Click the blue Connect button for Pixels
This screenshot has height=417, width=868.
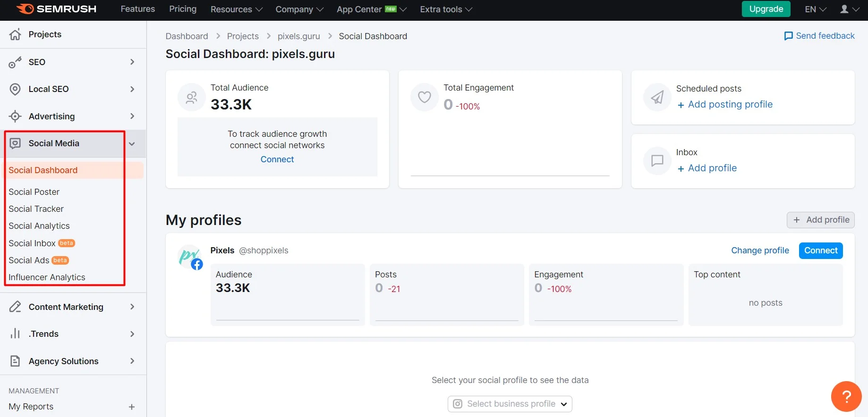(821, 250)
